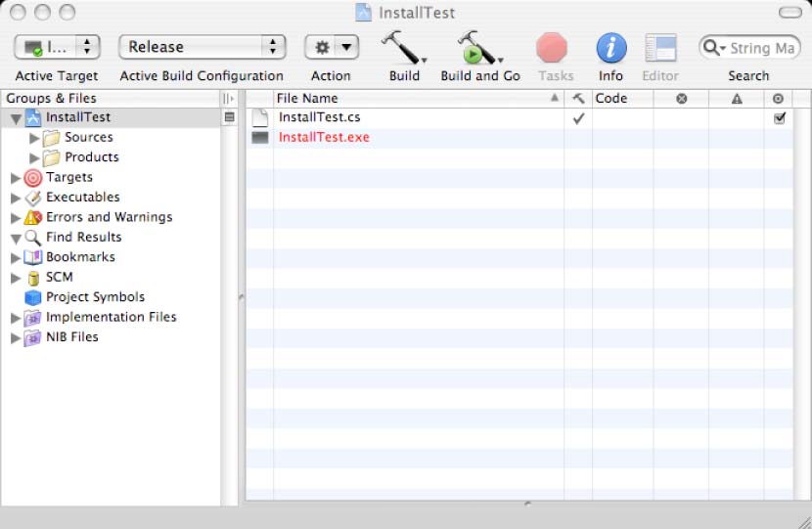The width and height of the screenshot is (812, 529).
Task: Expand the Sources folder triangle
Action: pyautogui.click(x=34, y=138)
